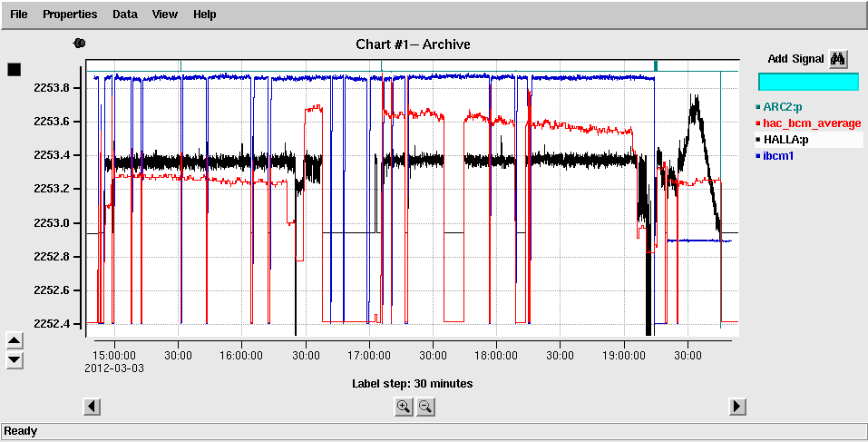Click the Add Signal binoculars icon
868x442 pixels.
[837, 59]
